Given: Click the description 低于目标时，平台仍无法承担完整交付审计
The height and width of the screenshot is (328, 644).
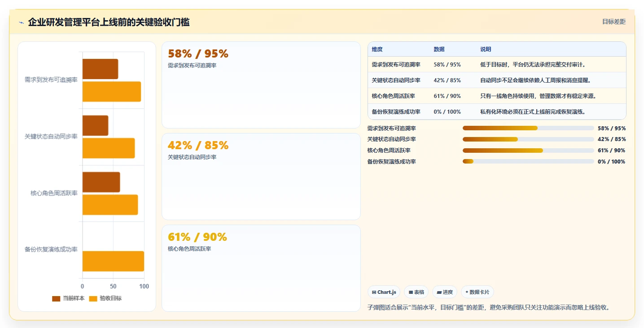Looking at the screenshot, I should [533, 65].
